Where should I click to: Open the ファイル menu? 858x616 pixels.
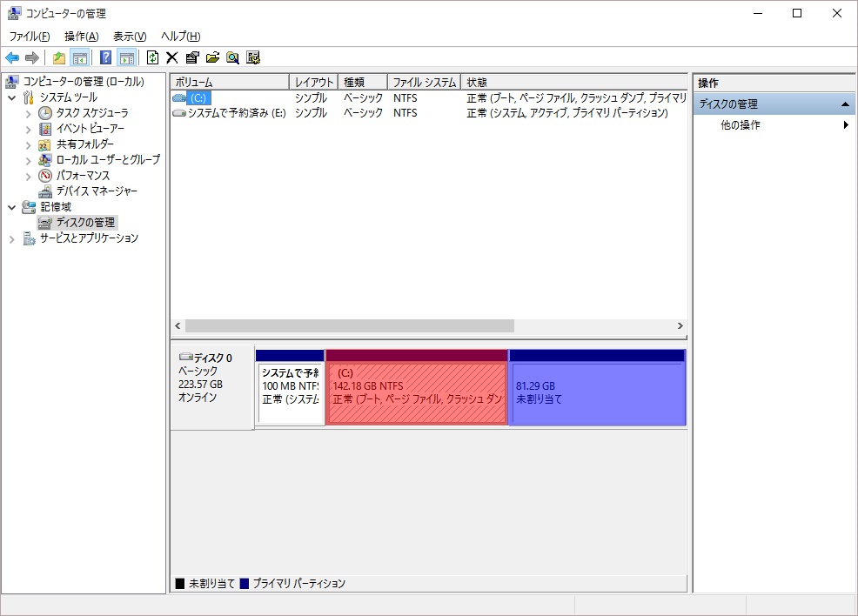30,36
